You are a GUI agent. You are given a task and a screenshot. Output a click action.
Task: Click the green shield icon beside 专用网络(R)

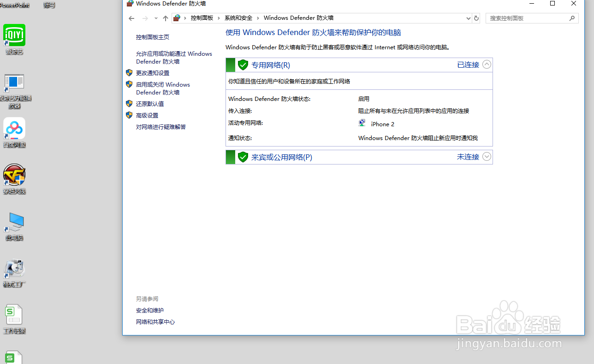[x=243, y=65]
